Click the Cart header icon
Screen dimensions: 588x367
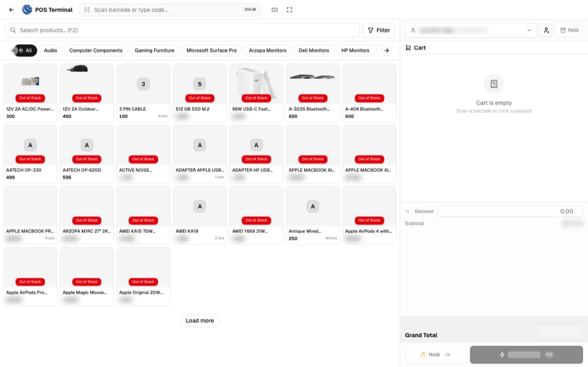coord(408,48)
